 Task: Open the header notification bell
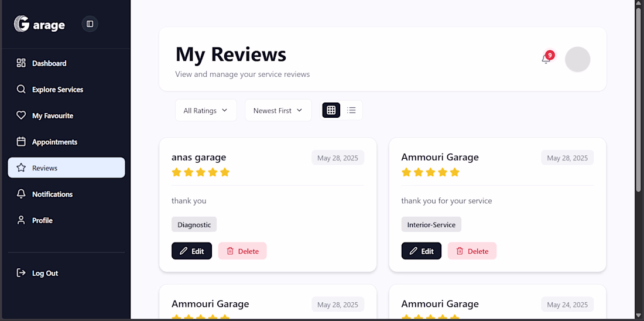pos(546,60)
